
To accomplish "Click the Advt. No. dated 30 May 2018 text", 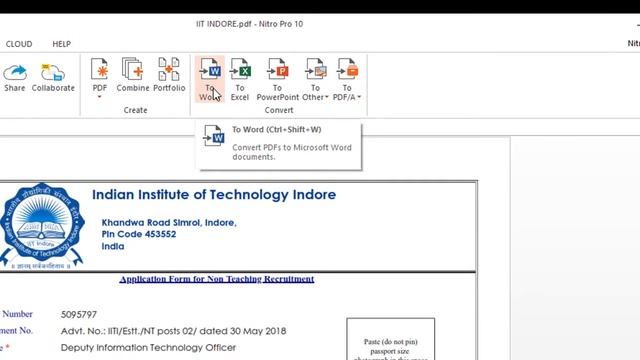I will pos(173,331).
